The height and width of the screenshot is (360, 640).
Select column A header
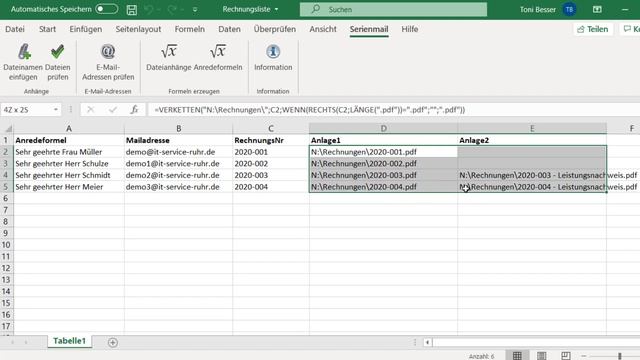pos(69,129)
